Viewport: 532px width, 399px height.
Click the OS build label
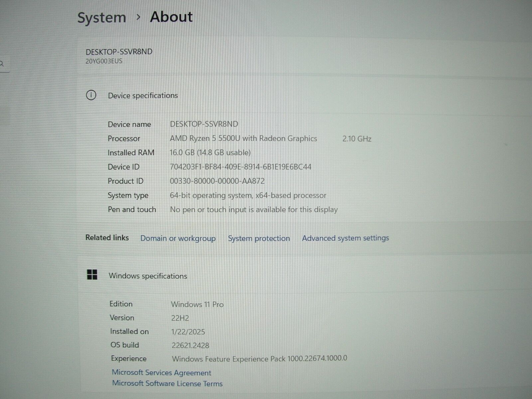tap(125, 345)
